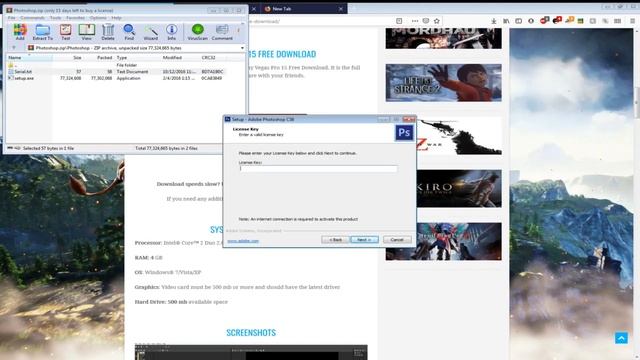Toggle Firefox sidebar icon
Image resolution: width=640 pixels, height=360 pixels.
point(518,21)
